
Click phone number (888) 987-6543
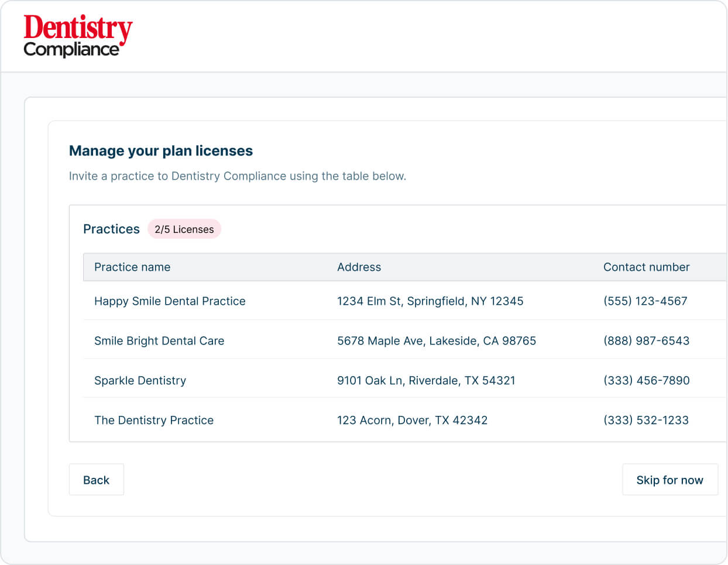tap(646, 341)
